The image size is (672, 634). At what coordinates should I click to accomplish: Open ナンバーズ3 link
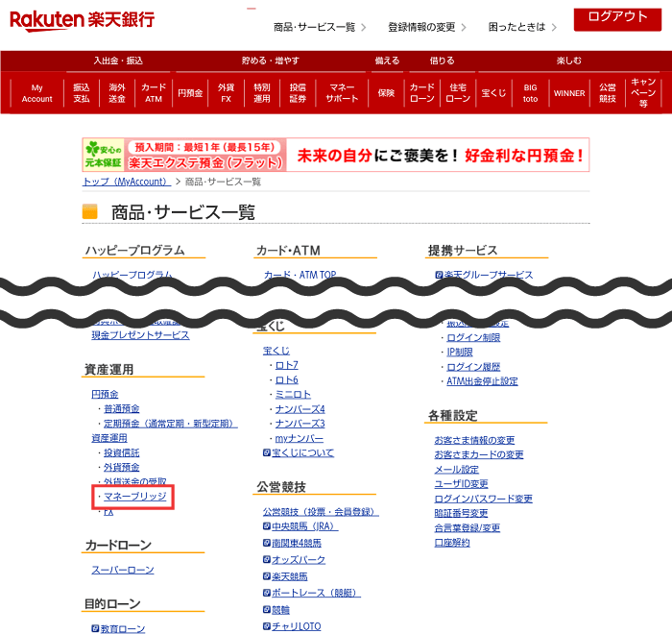(300, 424)
